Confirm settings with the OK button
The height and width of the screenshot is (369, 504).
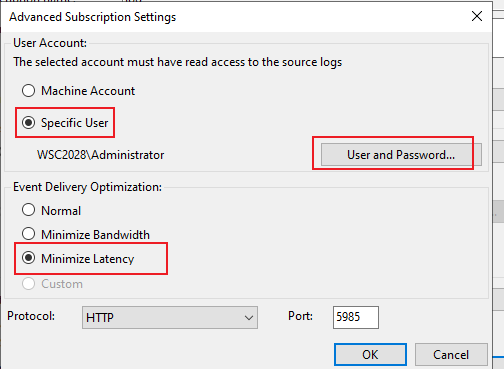coord(370,354)
